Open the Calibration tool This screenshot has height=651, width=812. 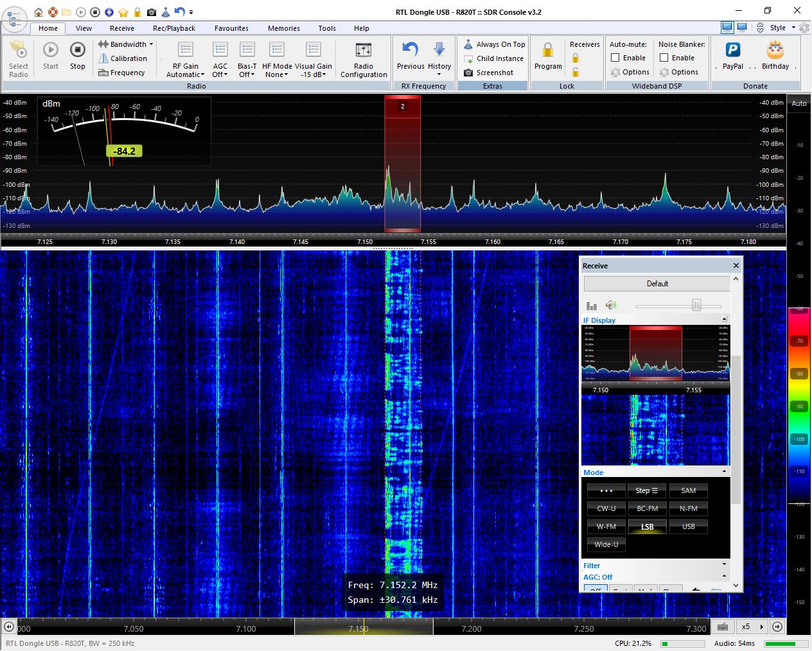123,58
